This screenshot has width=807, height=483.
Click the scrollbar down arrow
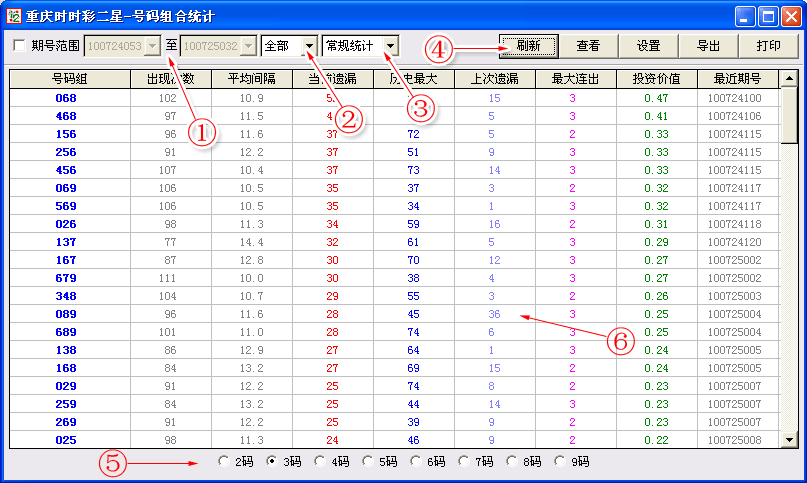coord(789,440)
